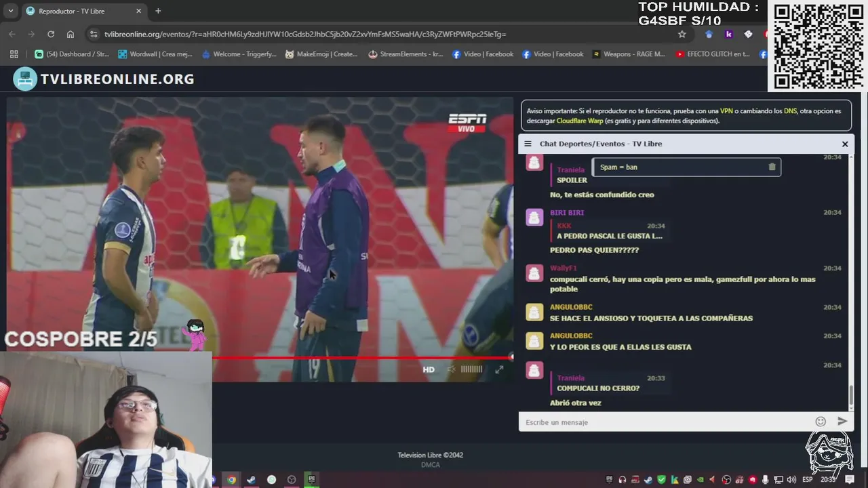The width and height of the screenshot is (868, 488).
Task: Open Chrome from the Windows taskbar
Action: [231, 480]
